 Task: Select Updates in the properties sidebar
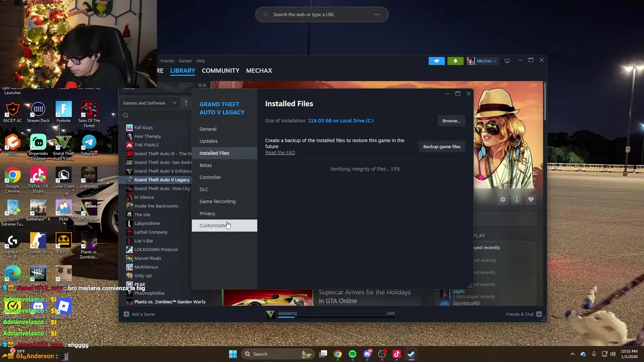(224, 141)
